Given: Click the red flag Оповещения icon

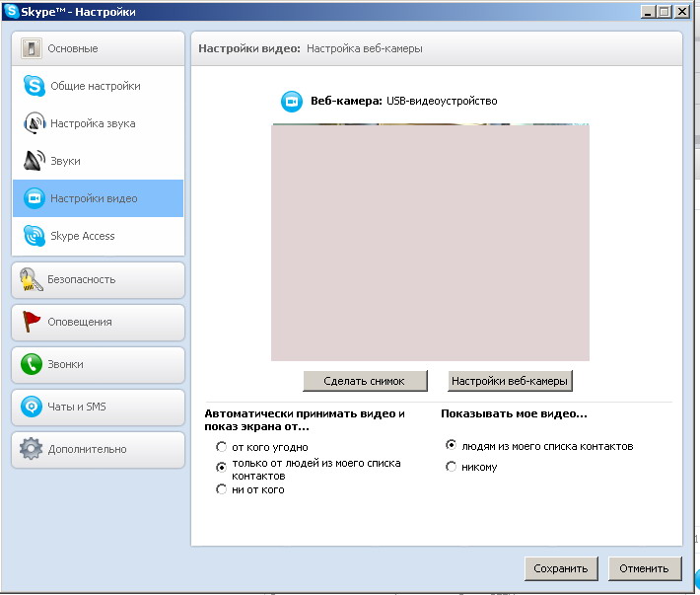Looking at the screenshot, I should tap(32, 322).
